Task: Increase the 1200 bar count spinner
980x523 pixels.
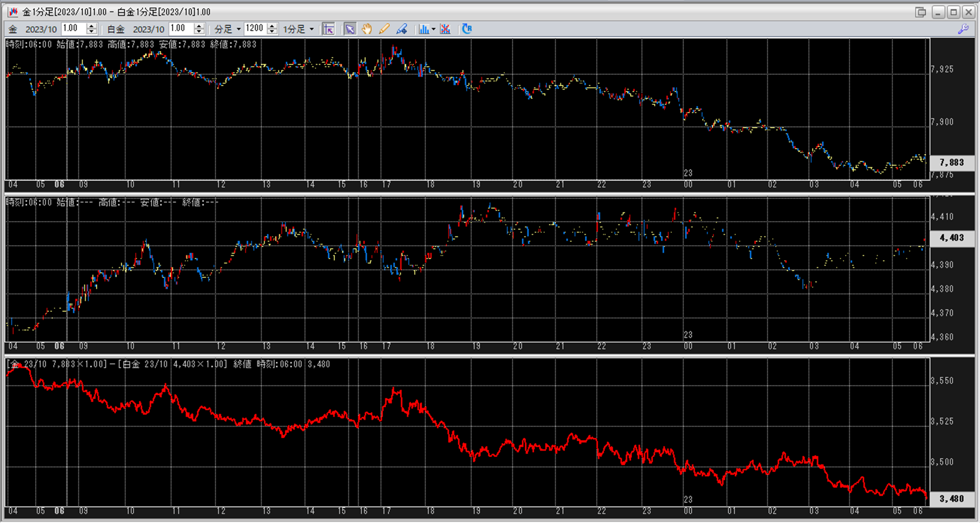Action: 272,26
